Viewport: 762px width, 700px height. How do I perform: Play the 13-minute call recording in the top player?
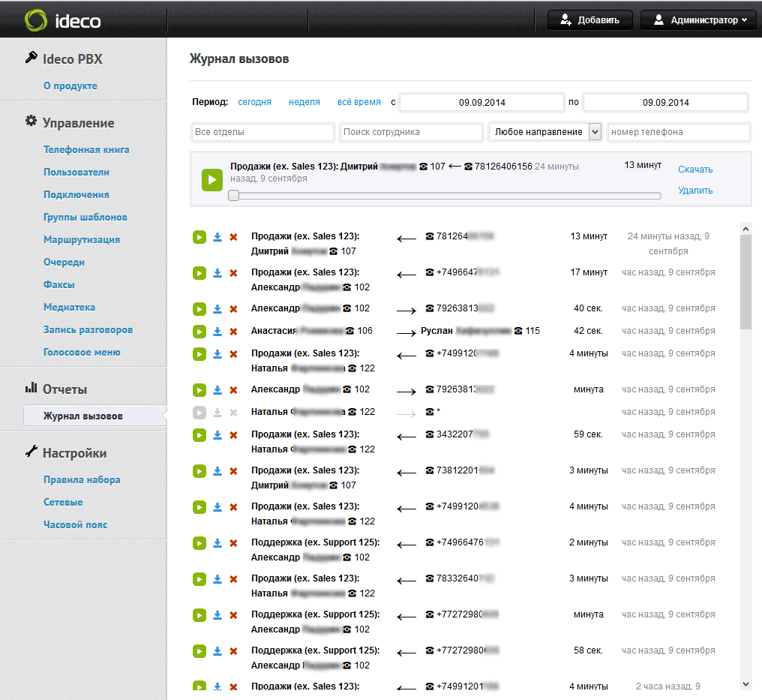(212, 180)
